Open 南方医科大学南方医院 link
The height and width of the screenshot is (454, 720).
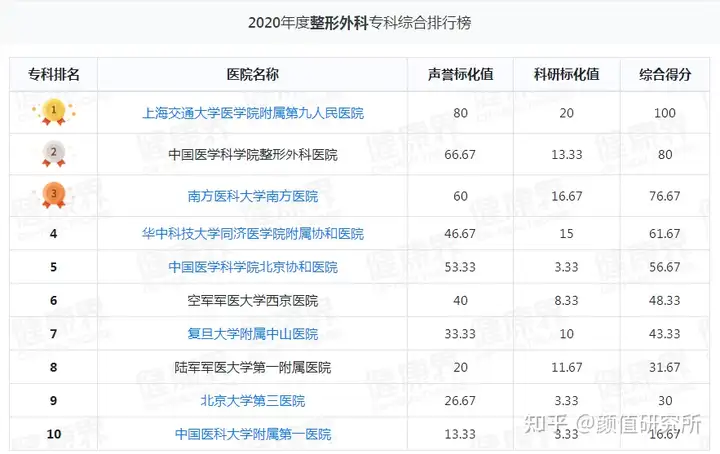pos(253,196)
